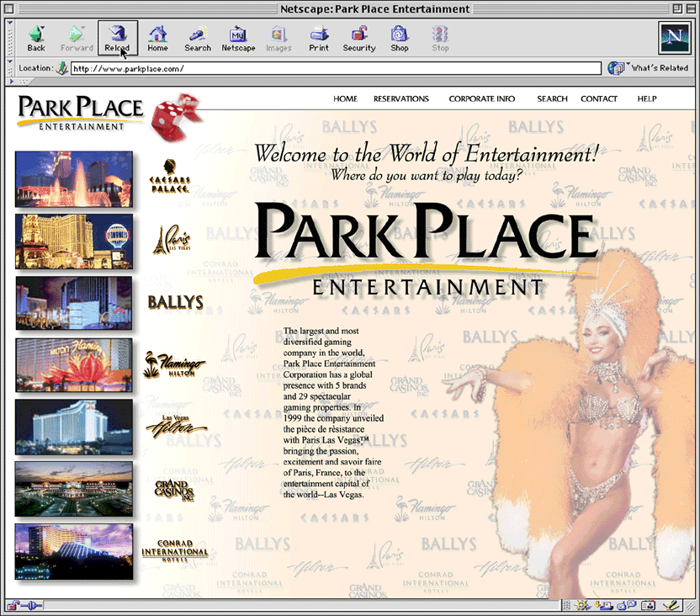
Task: Open the RESERVATIONS nav menu item
Action: point(400,98)
